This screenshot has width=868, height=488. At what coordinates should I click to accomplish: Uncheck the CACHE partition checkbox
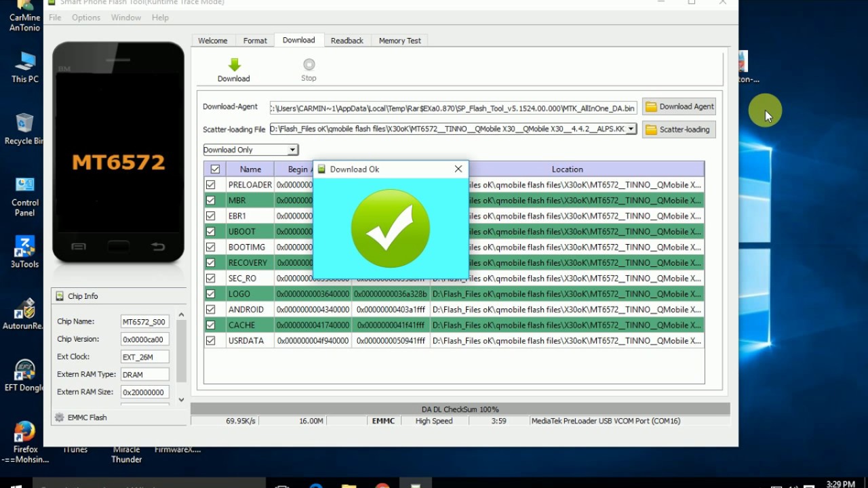pyautogui.click(x=211, y=325)
